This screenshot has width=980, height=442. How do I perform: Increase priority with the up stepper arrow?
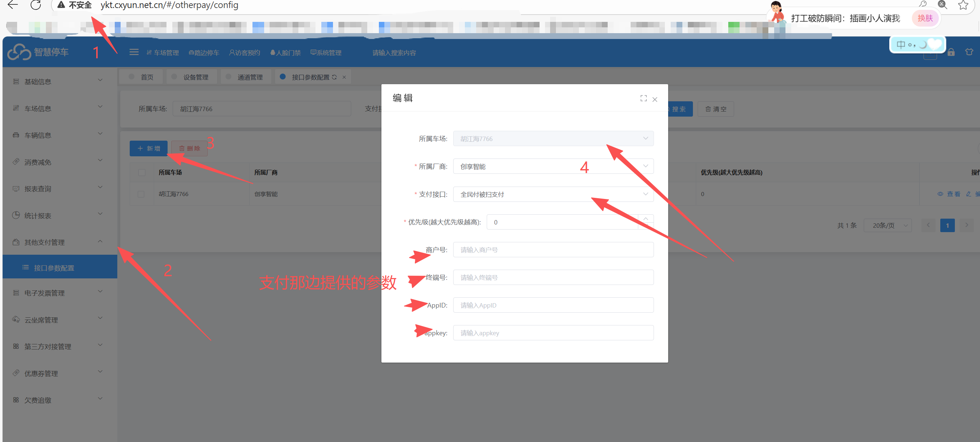[646, 218]
